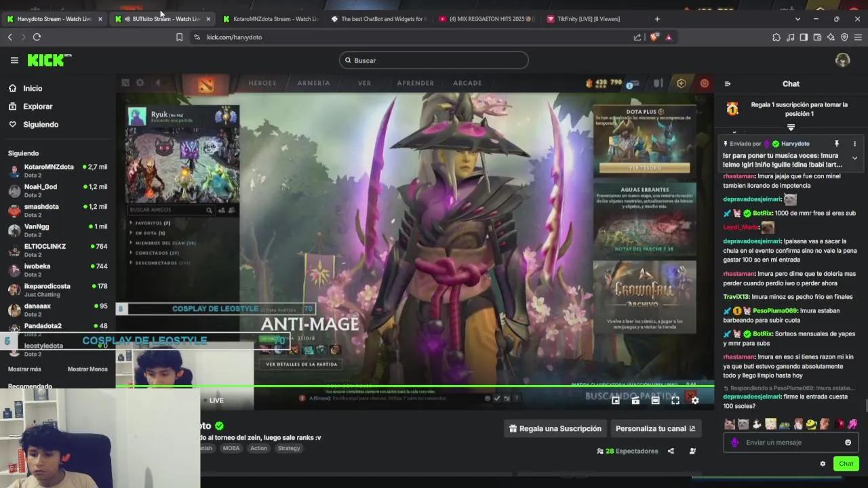Reload the page

37,37
